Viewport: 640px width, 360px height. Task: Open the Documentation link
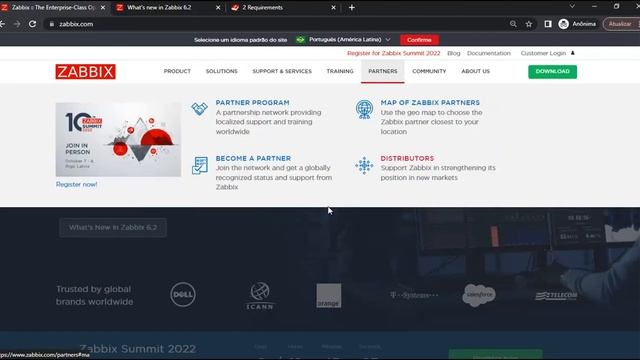click(x=489, y=53)
